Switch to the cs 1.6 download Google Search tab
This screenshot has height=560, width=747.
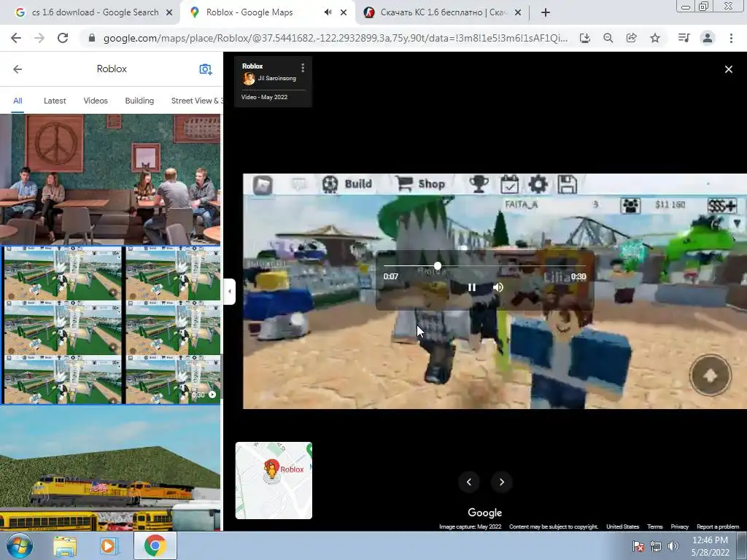point(88,12)
